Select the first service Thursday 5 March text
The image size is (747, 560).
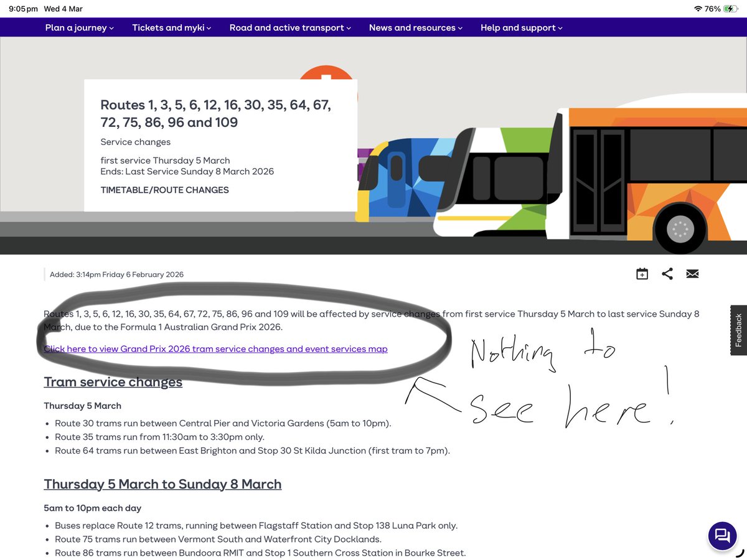[165, 161]
